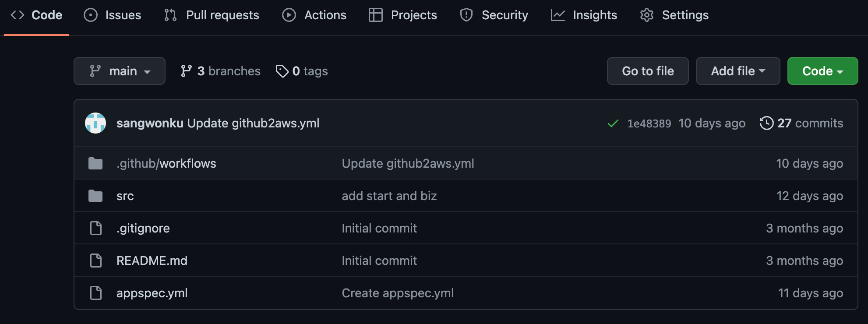868x324 pixels.
Task: Click the Security shield icon
Action: 466,14
